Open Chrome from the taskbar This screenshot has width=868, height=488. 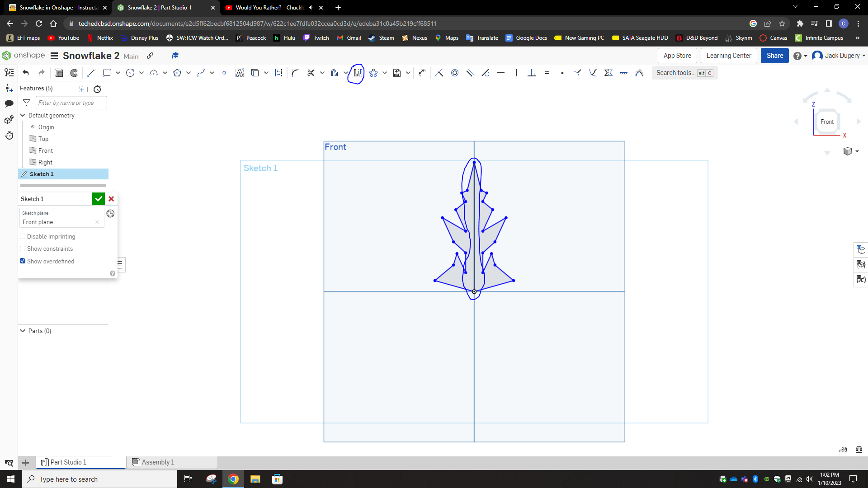point(233,479)
